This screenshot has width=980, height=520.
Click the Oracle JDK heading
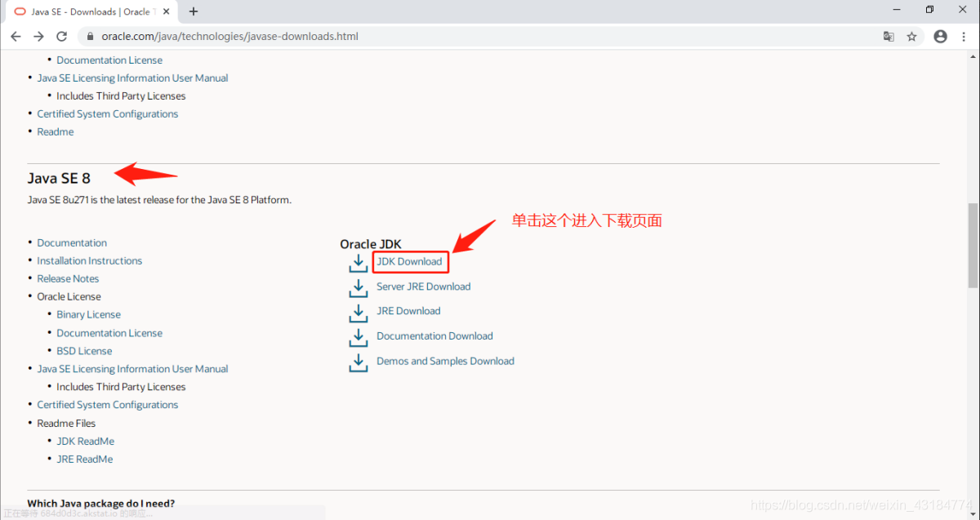click(x=371, y=244)
